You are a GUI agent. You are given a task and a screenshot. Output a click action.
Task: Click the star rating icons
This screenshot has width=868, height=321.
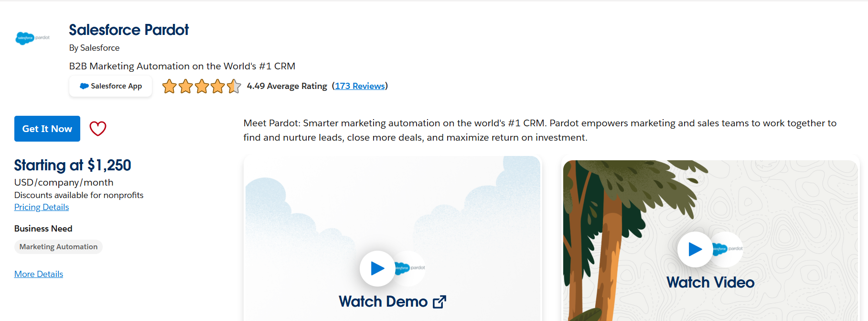pos(202,86)
